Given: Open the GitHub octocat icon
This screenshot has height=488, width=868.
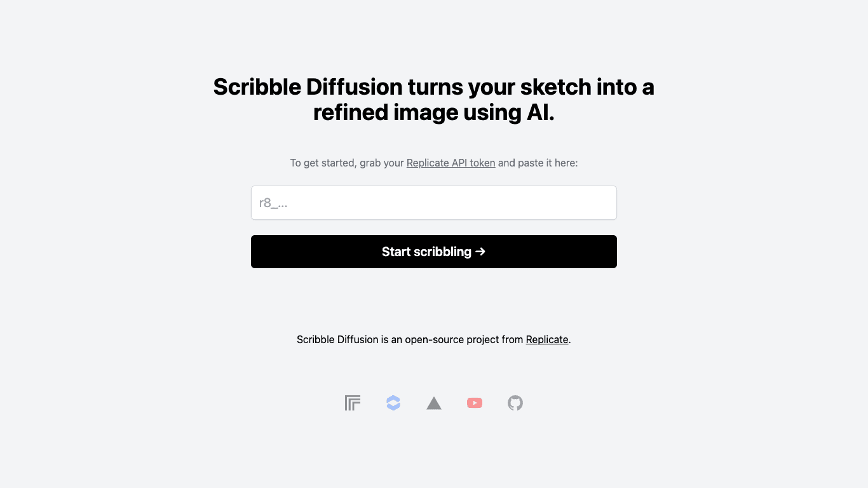Looking at the screenshot, I should pyautogui.click(x=515, y=403).
